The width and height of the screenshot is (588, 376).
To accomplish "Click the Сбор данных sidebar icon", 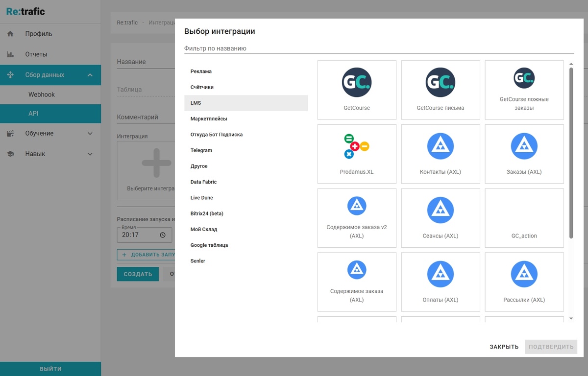I will point(10,75).
